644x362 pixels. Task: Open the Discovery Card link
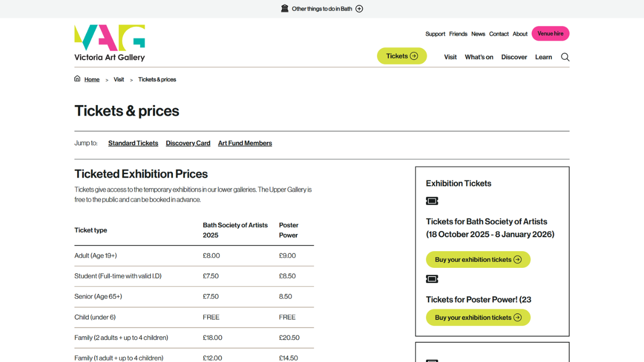(x=188, y=143)
